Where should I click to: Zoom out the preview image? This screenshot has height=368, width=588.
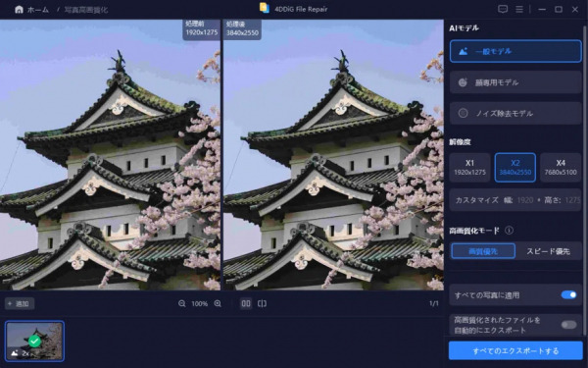click(x=182, y=303)
